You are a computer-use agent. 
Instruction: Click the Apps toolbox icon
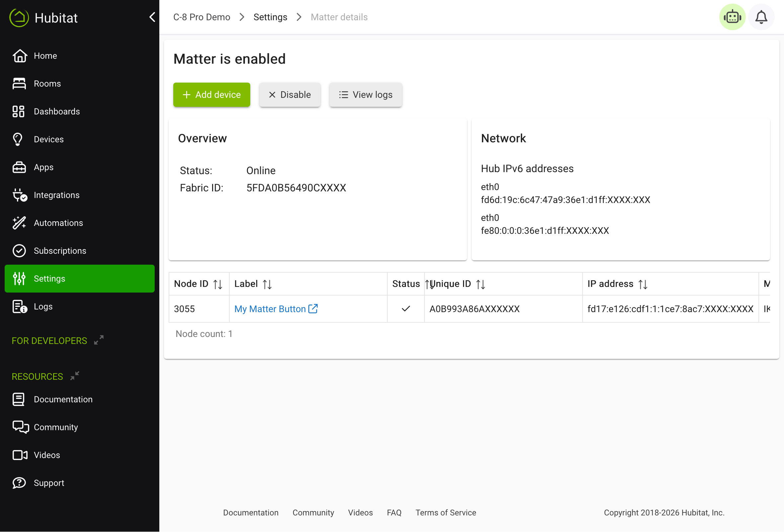19,167
